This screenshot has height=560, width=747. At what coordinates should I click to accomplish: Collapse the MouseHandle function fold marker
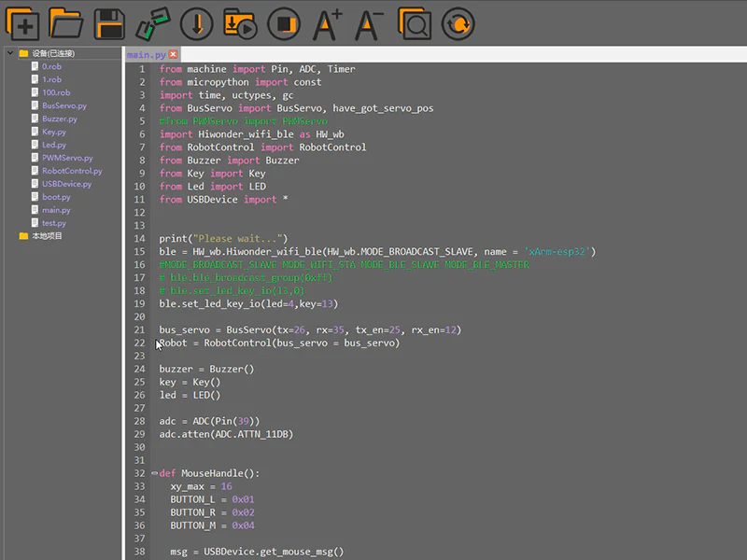tap(154, 473)
